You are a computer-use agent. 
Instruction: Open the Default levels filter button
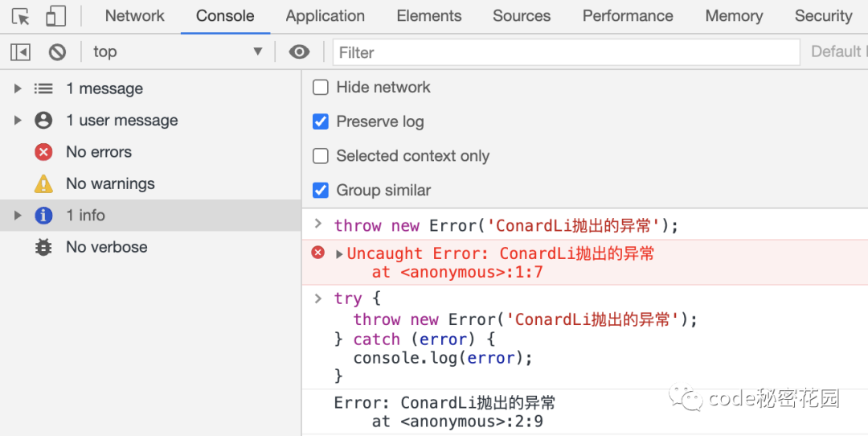pyautogui.click(x=837, y=52)
